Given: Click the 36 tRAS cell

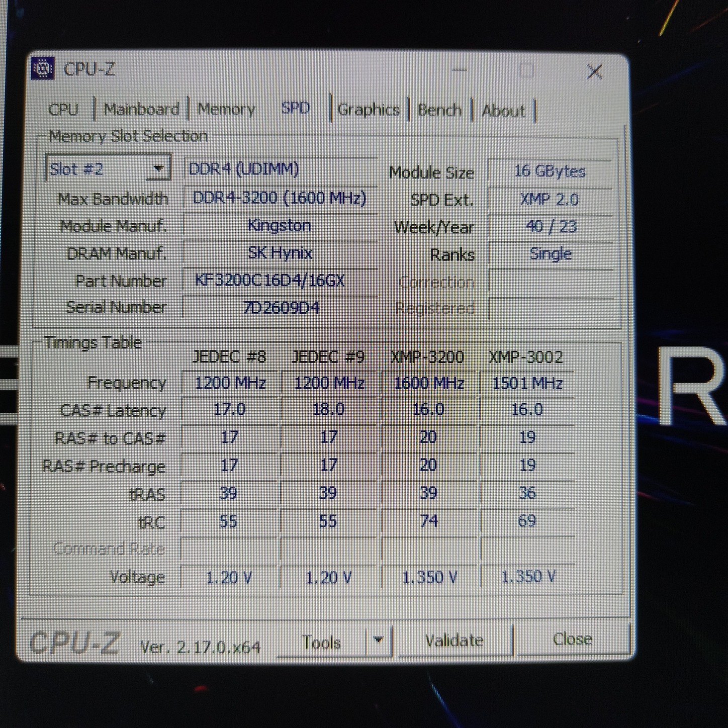Looking at the screenshot, I should pyautogui.click(x=527, y=493).
